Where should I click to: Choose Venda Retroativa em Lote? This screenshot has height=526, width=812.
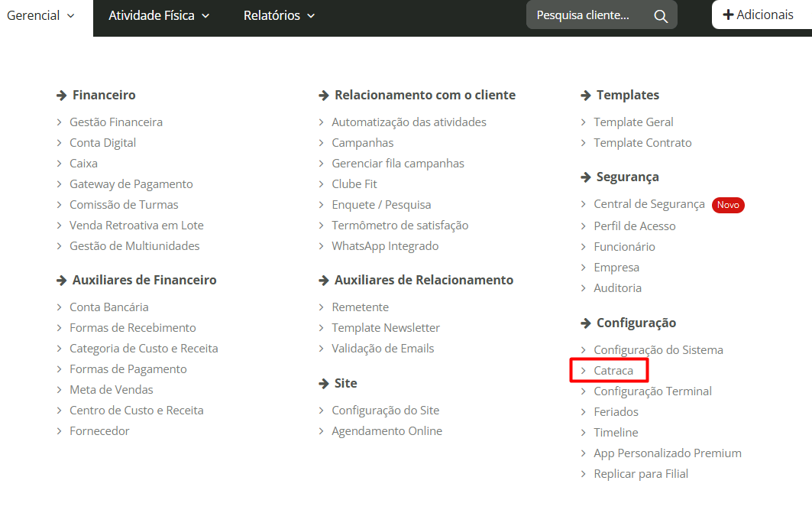(x=136, y=226)
